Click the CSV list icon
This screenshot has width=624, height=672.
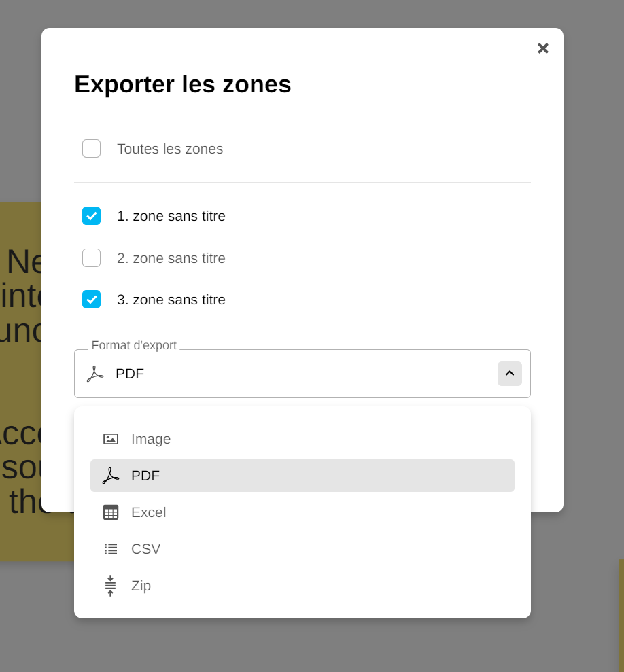point(111,549)
